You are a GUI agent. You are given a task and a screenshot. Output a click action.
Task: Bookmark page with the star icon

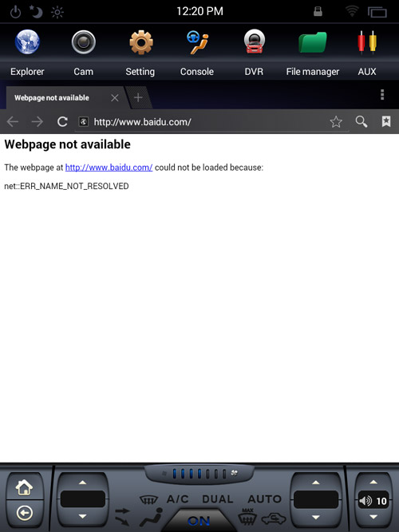(x=336, y=121)
